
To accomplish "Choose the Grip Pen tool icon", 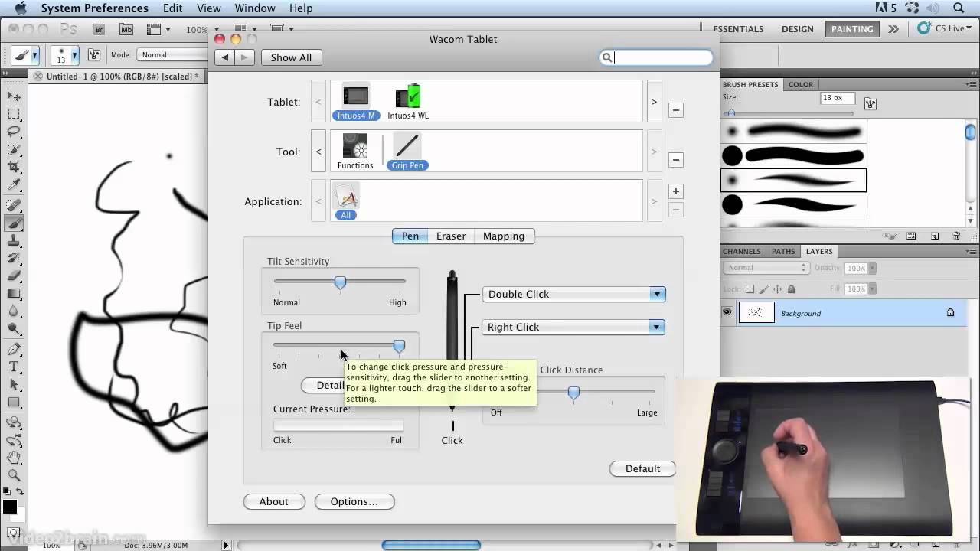I will pyautogui.click(x=407, y=152).
